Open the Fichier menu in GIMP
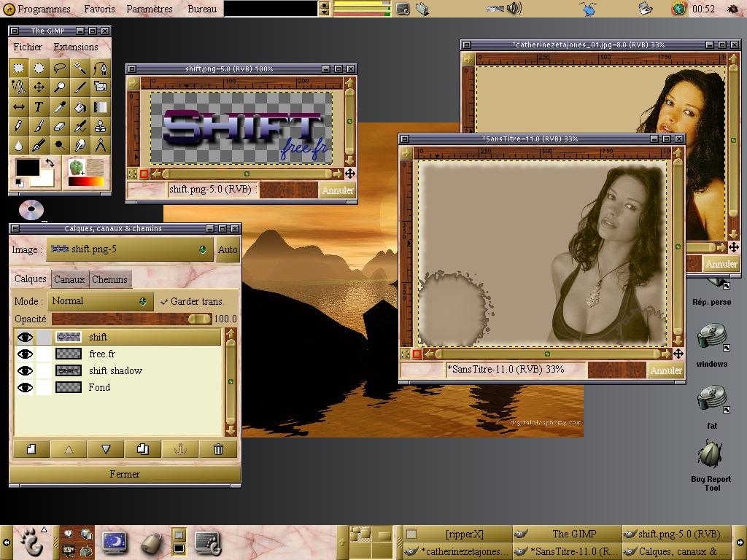747x560 pixels. (28, 47)
